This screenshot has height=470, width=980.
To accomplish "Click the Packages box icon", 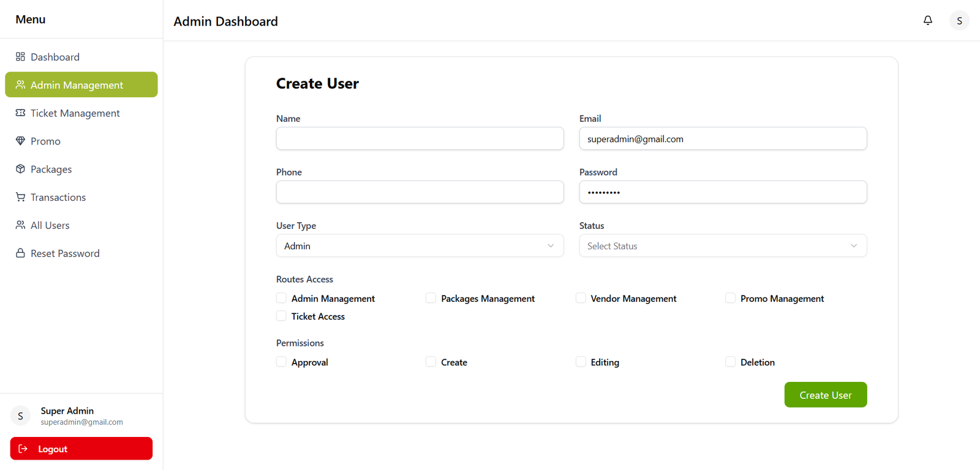I will (20, 169).
